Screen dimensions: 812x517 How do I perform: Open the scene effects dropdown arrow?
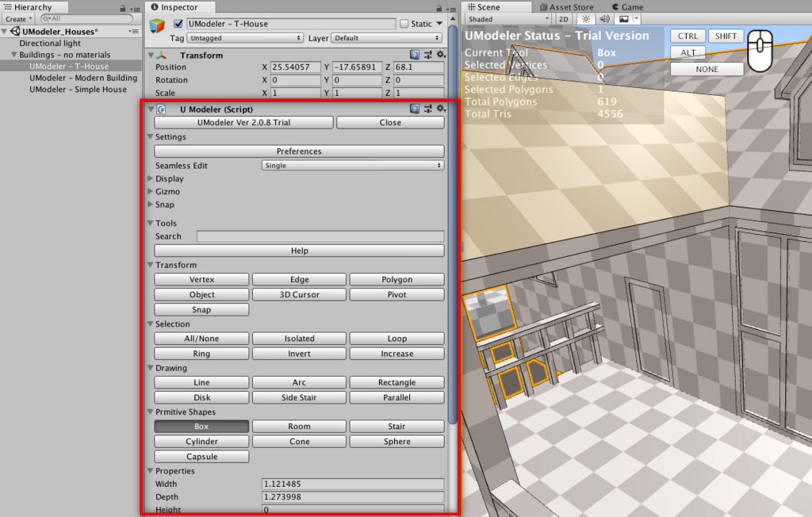[637, 19]
